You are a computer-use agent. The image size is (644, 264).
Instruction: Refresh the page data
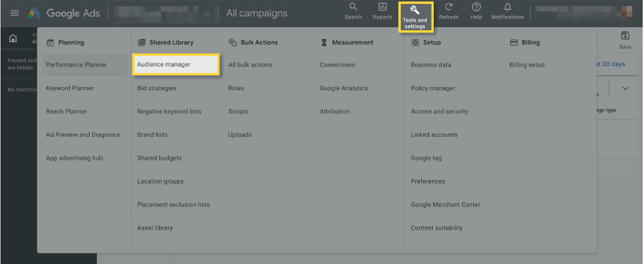[x=448, y=11]
